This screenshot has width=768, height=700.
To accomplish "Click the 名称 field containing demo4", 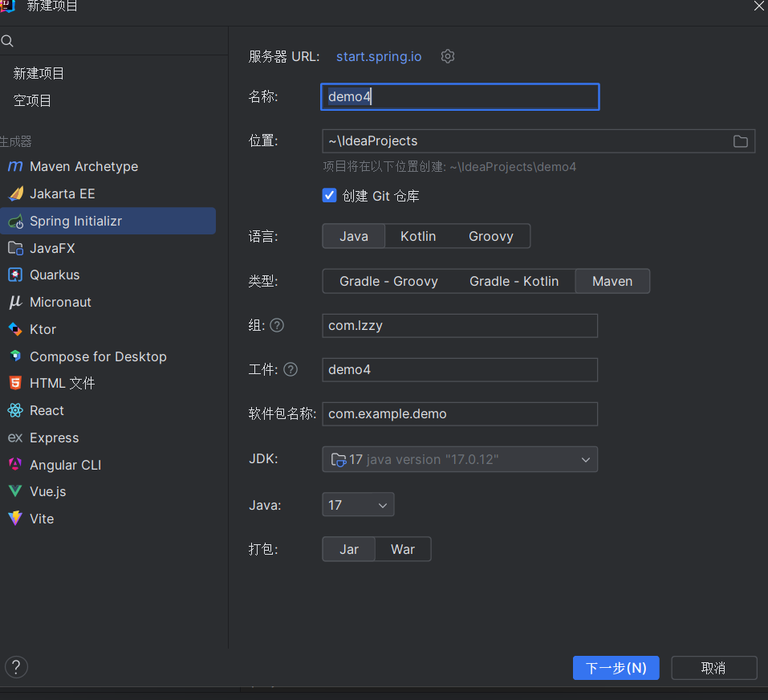I will coord(459,97).
